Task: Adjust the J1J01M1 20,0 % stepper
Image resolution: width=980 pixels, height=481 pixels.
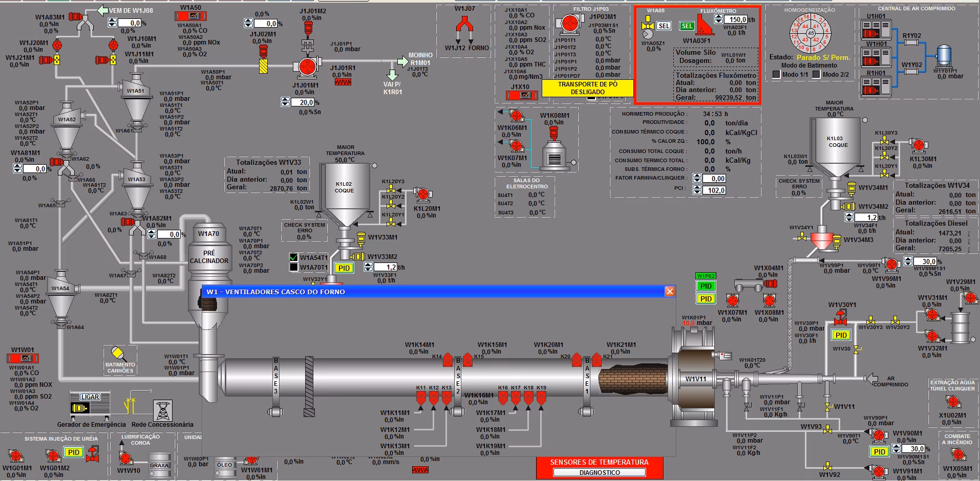Action: pos(286,102)
